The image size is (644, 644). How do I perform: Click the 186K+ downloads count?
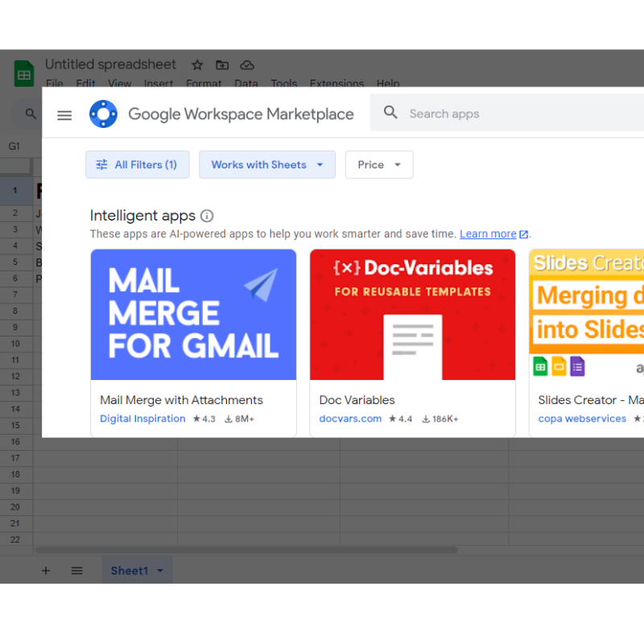[x=440, y=419]
